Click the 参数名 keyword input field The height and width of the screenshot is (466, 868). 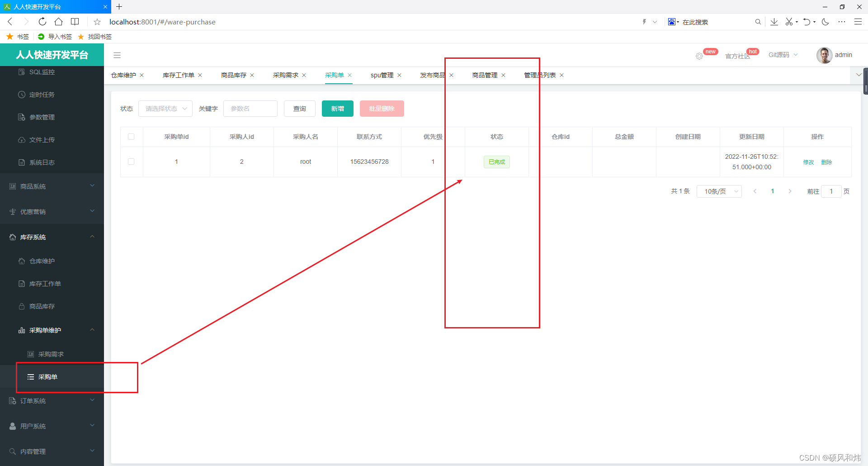(250, 109)
